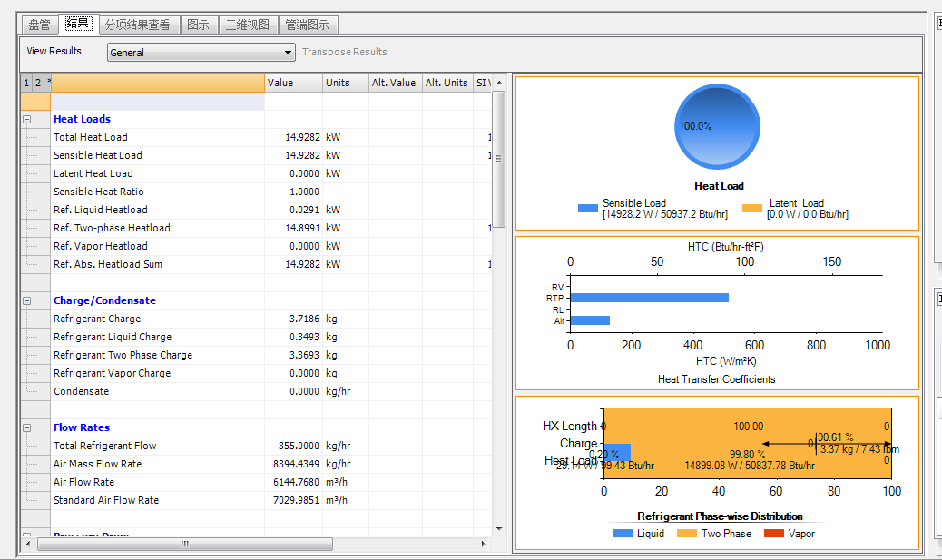
Task: Click the Value column header
Action: click(x=293, y=83)
